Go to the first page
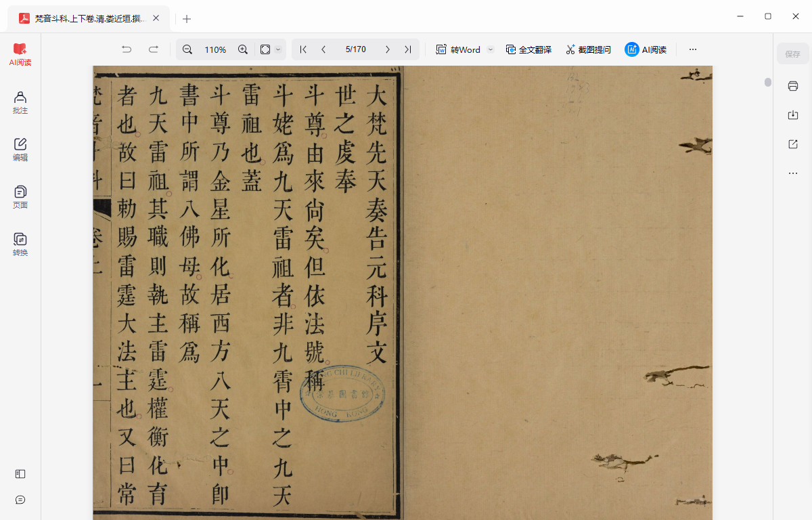Screen dimensions: 812x520 (x=303, y=49)
